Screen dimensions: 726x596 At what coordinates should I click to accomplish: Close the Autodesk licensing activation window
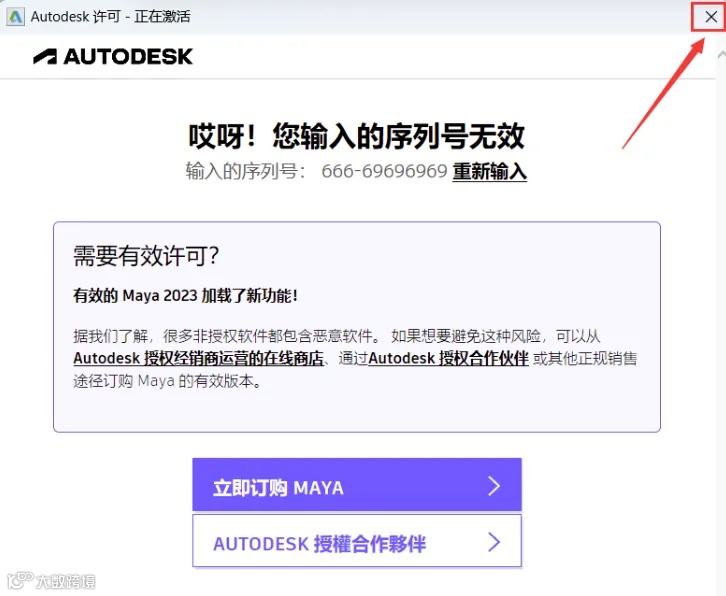tap(710, 17)
